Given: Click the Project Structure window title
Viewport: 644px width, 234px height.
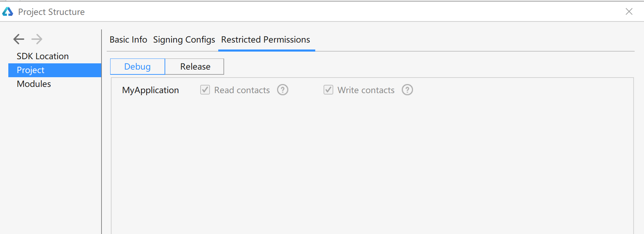Looking at the screenshot, I should pos(51,12).
